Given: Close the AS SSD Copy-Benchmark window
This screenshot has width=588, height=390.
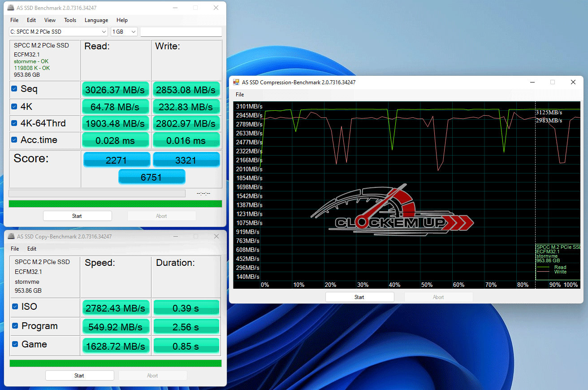Looking at the screenshot, I should point(216,236).
